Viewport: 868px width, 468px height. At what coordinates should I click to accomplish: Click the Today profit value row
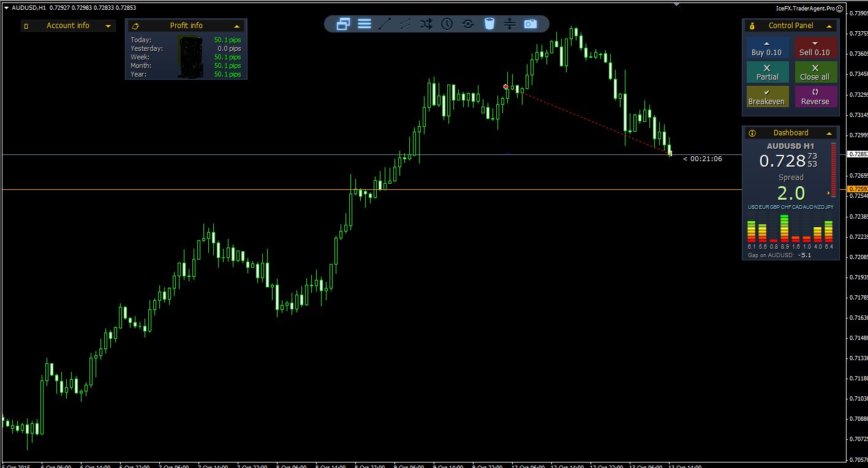tap(186, 40)
